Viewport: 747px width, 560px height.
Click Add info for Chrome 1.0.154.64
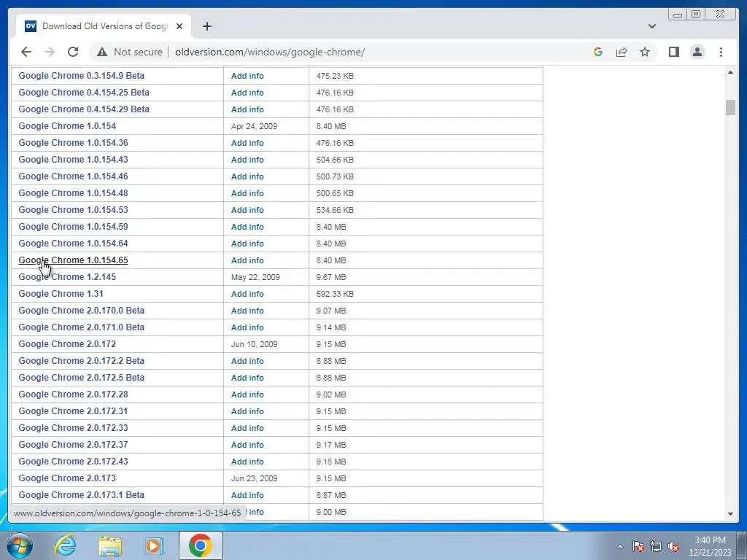(247, 244)
